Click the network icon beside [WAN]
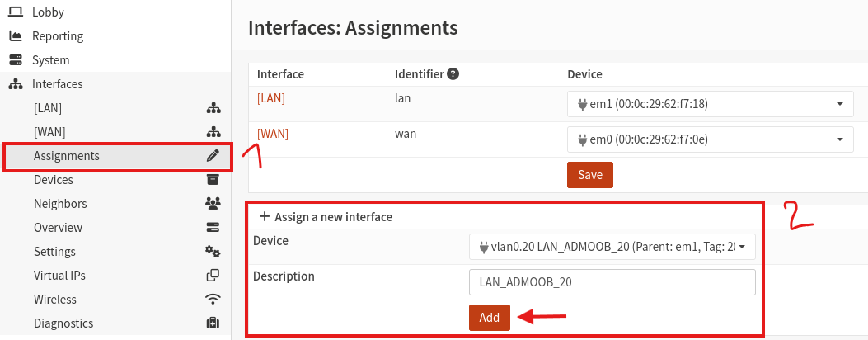Image resolution: width=868 pixels, height=340 pixels. (213, 132)
